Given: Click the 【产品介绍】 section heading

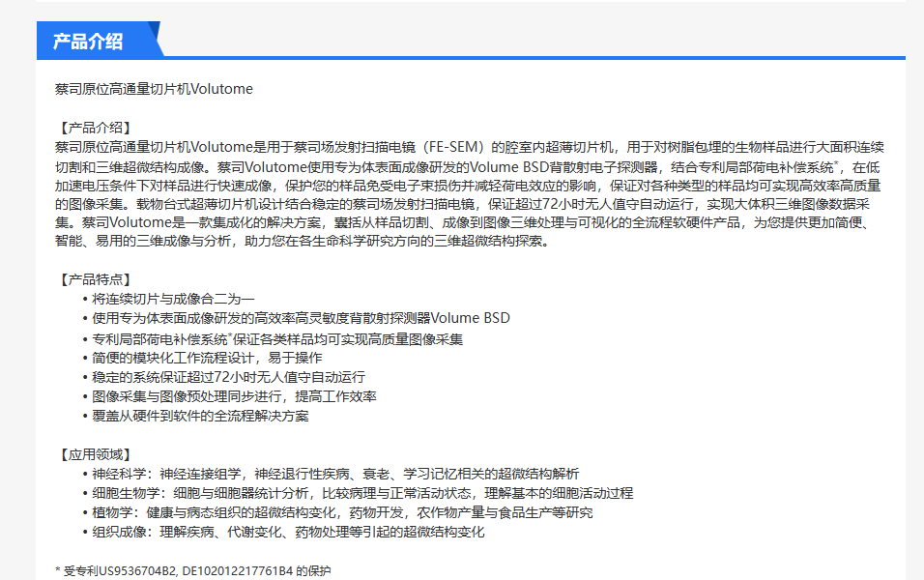Looking at the screenshot, I should tap(96, 128).
